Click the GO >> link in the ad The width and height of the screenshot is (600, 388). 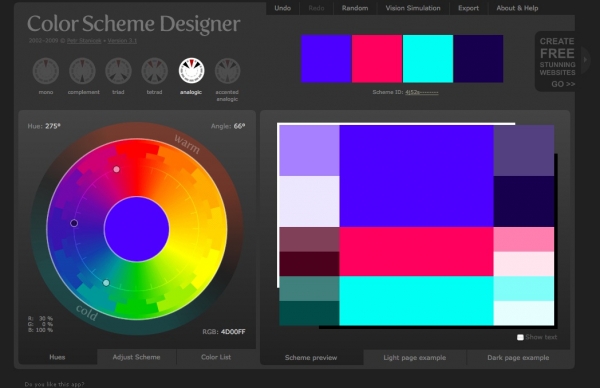pyautogui.click(x=563, y=84)
